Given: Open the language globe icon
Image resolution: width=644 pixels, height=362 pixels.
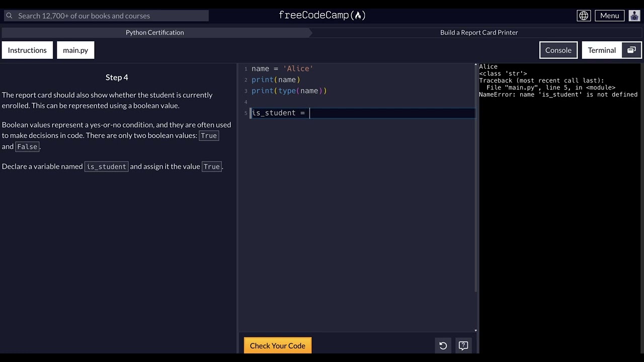Looking at the screenshot, I should point(584,16).
